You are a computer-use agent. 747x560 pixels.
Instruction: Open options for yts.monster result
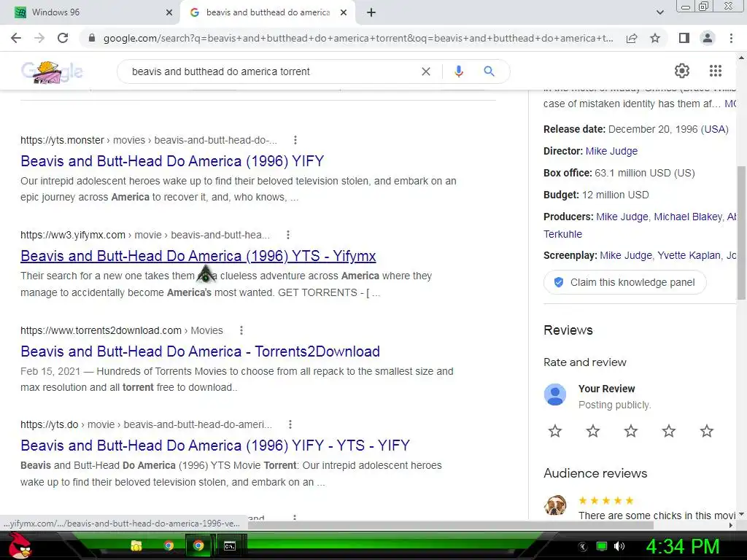pyautogui.click(x=295, y=140)
